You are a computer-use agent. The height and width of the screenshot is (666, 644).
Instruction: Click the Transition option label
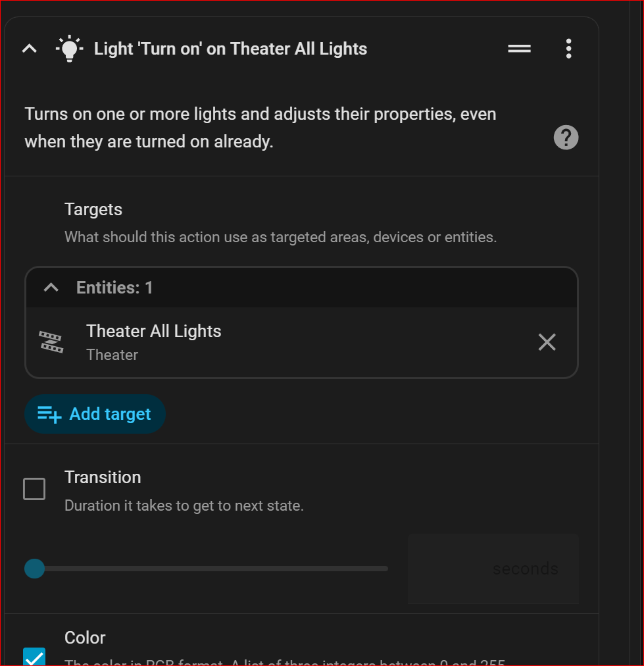pos(103,477)
